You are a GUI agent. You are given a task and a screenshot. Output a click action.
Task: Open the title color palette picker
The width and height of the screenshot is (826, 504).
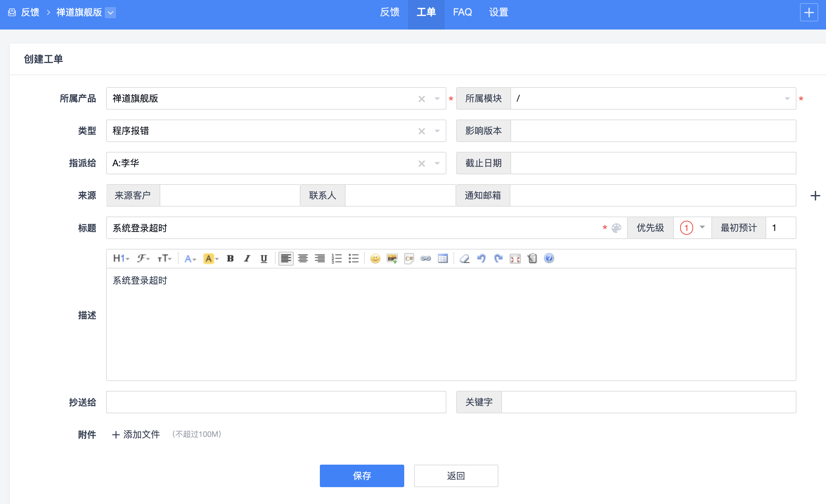616,228
